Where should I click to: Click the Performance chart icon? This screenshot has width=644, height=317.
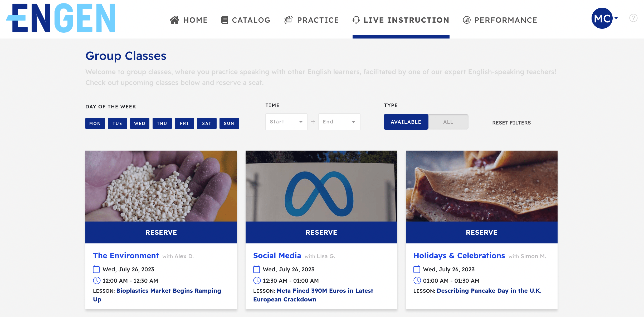coord(467,20)
